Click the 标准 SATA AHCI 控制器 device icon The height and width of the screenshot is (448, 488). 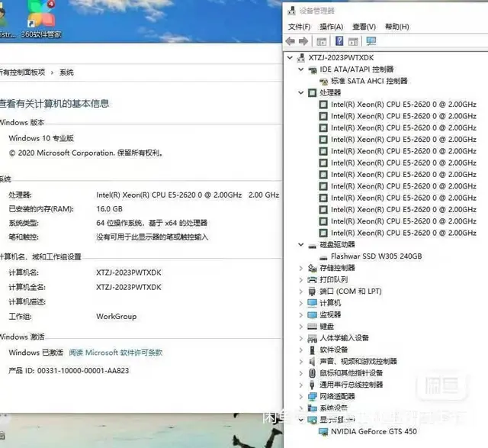coord(323,82)
